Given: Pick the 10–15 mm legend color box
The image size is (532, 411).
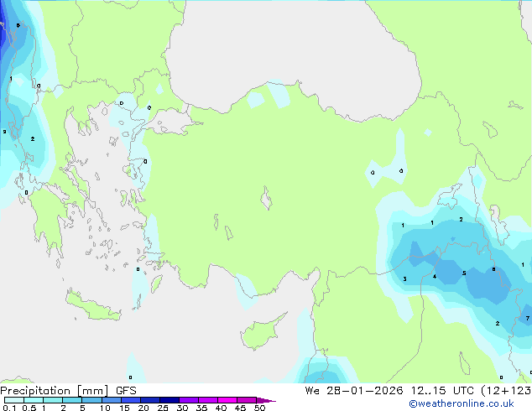Looking at the screenshot, I should [112, 400].
